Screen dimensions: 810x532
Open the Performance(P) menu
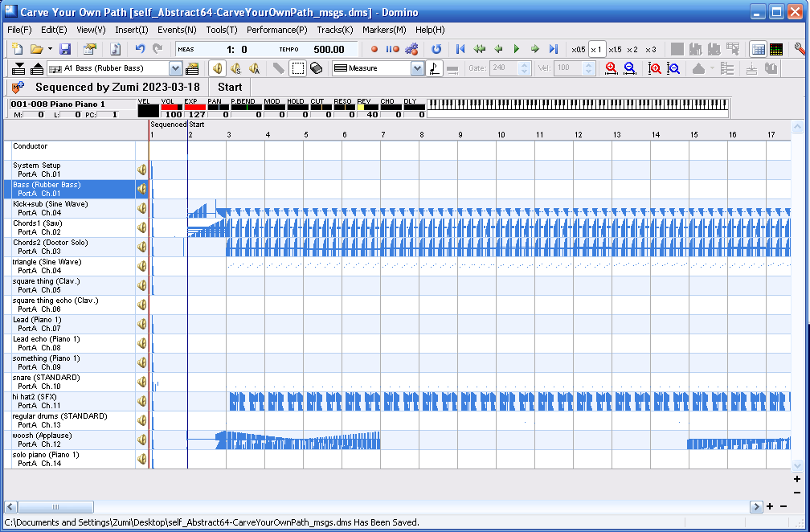pyautogui.click(x=276, y=30)
